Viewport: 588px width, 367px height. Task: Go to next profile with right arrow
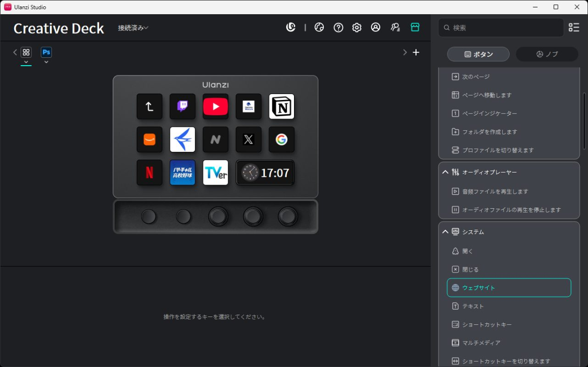(x=405, y=52)
